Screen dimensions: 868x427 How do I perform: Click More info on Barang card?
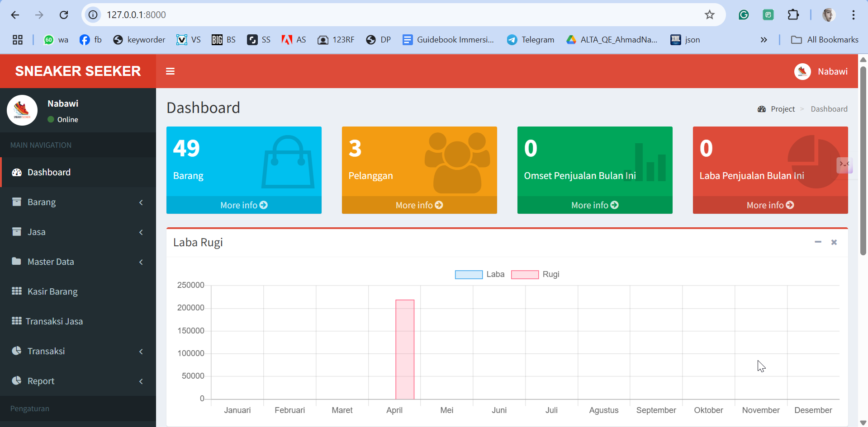(244, 205)
